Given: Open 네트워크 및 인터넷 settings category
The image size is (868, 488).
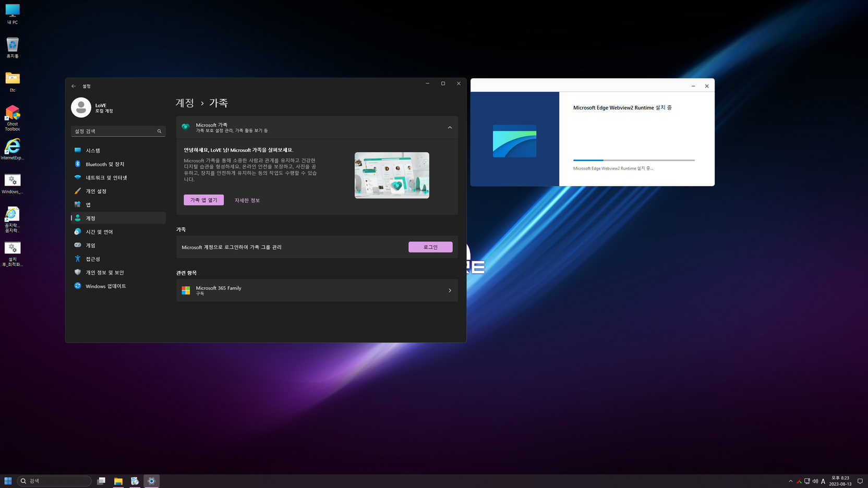Looking at the screenshot, I should click(118, 177).
